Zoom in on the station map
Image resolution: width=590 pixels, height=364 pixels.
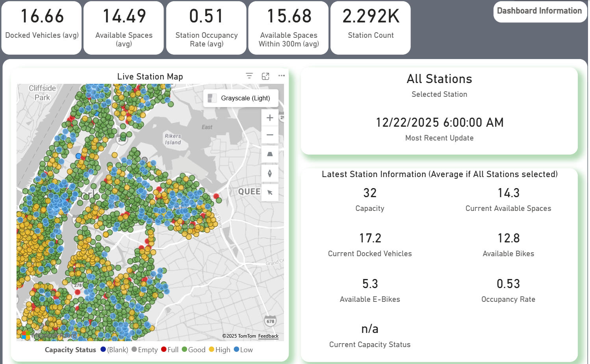270,118
